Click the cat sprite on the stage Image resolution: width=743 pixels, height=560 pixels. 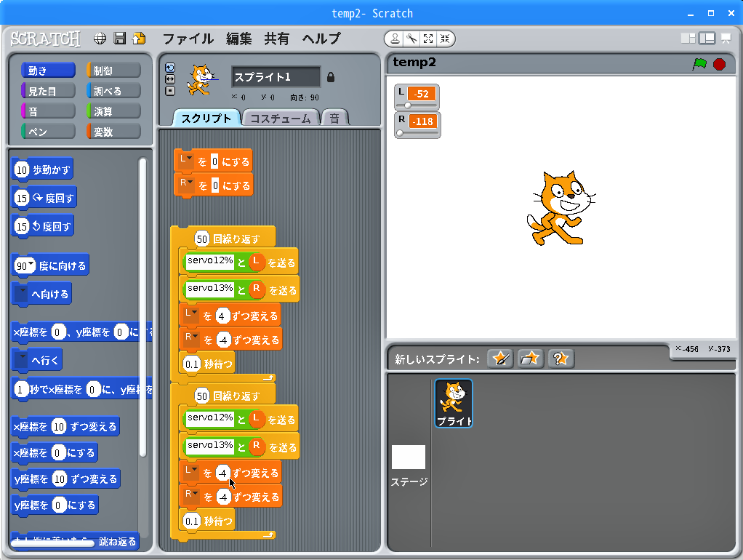561,208
